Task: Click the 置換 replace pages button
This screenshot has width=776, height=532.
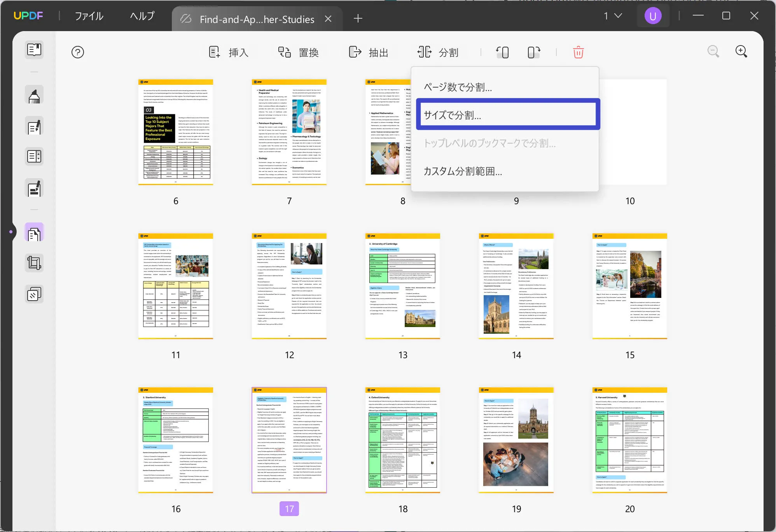Action: pyautogui.click(x=299, y=52)
